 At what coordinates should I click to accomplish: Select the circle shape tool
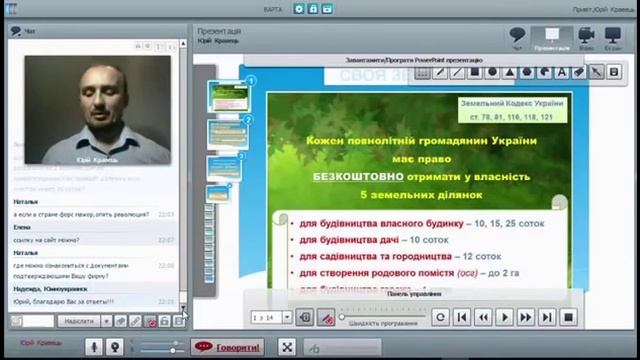[492, 73]
